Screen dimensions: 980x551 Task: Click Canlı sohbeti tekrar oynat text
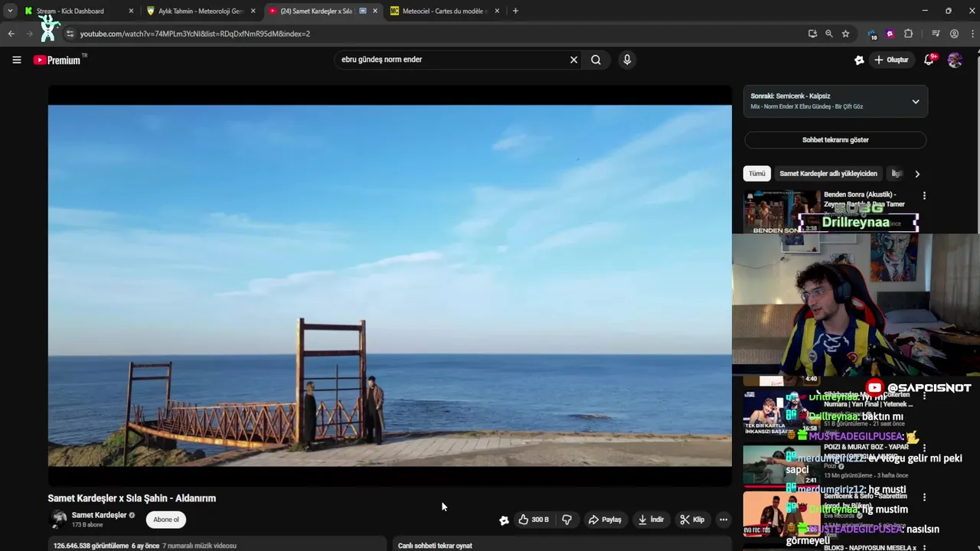435,546
